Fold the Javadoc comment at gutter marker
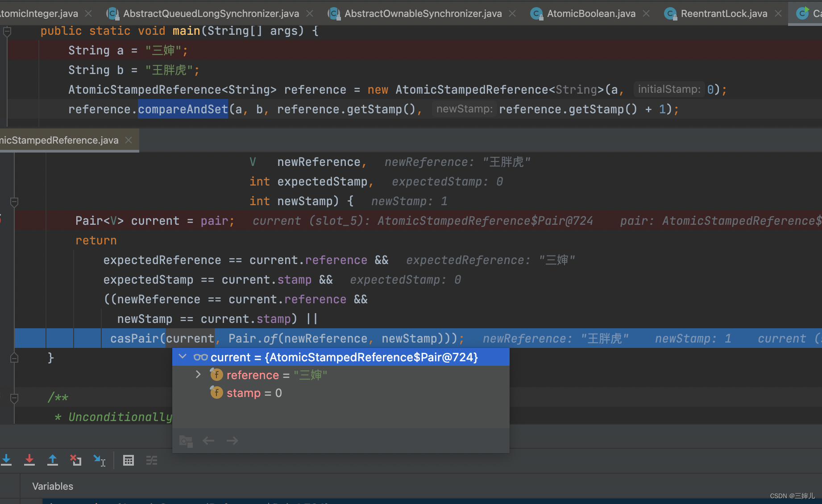Screen dimensions: 822x504 coord(14,398)
